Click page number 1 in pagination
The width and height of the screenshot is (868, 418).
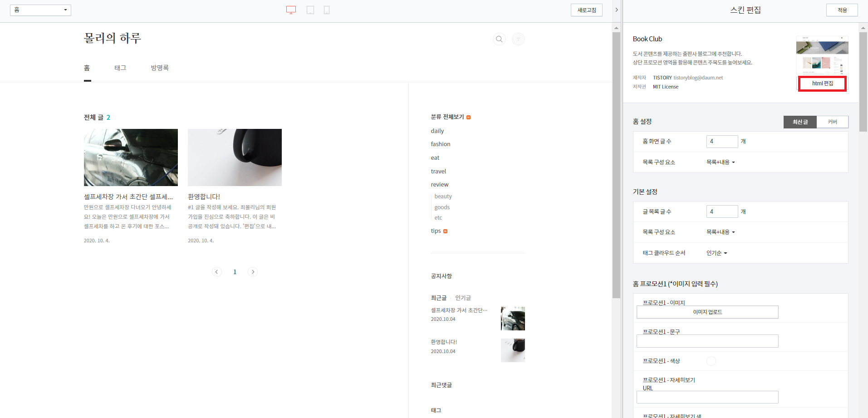(235, 272)
